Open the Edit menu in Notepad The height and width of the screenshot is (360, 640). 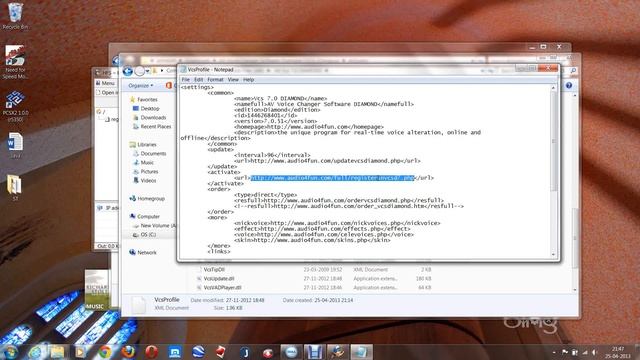click(198, 80)
